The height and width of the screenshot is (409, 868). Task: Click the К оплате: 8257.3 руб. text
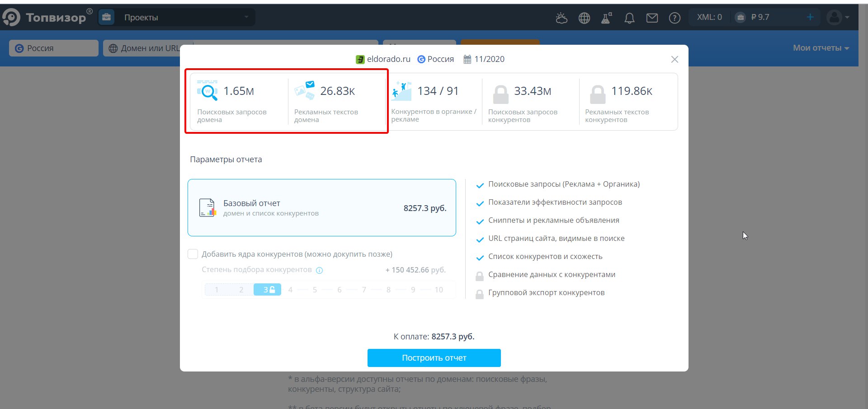[x=434, y=336]
